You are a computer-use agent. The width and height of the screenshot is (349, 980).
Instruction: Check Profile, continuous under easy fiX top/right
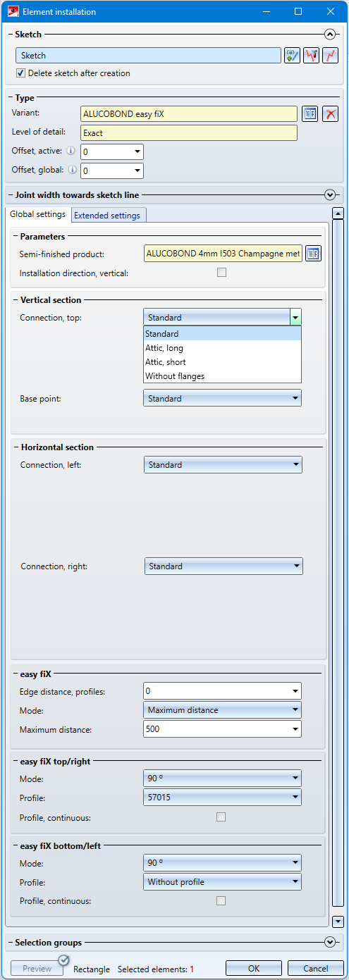221,817
